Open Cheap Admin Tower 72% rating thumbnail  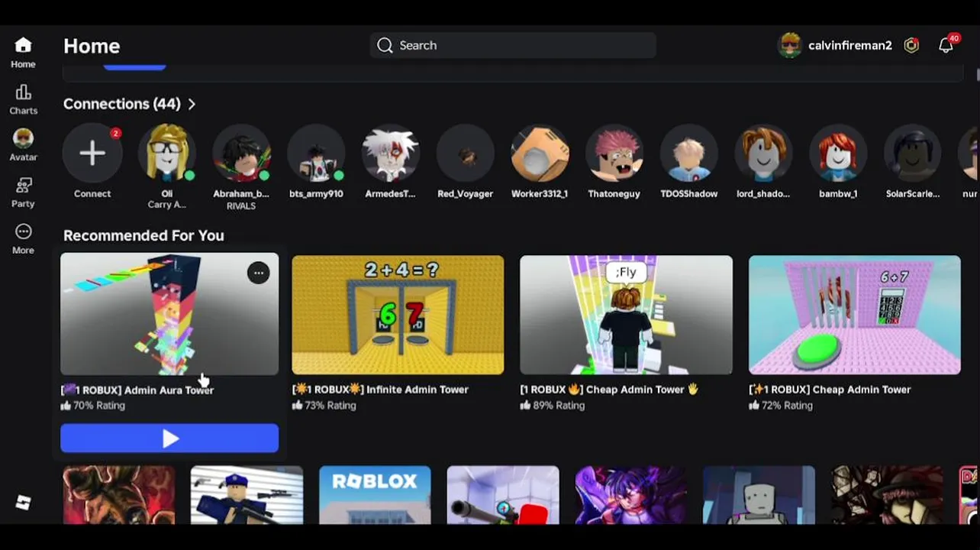coord(855,315)
